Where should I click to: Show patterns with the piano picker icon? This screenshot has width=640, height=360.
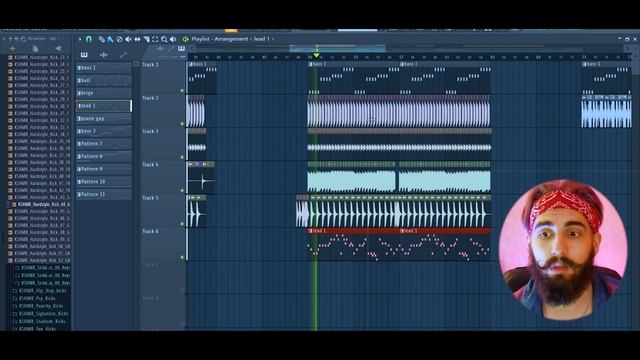point(84,55)
